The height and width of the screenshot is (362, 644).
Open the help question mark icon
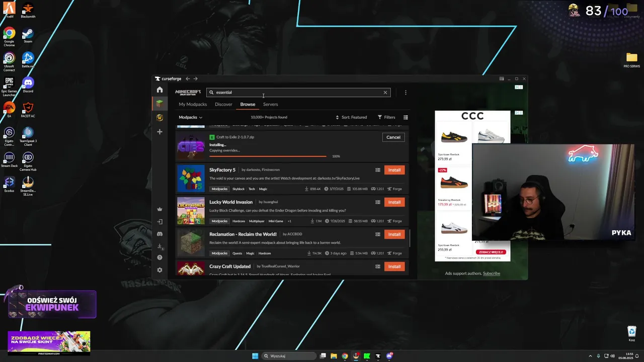(x=159, y=257)
